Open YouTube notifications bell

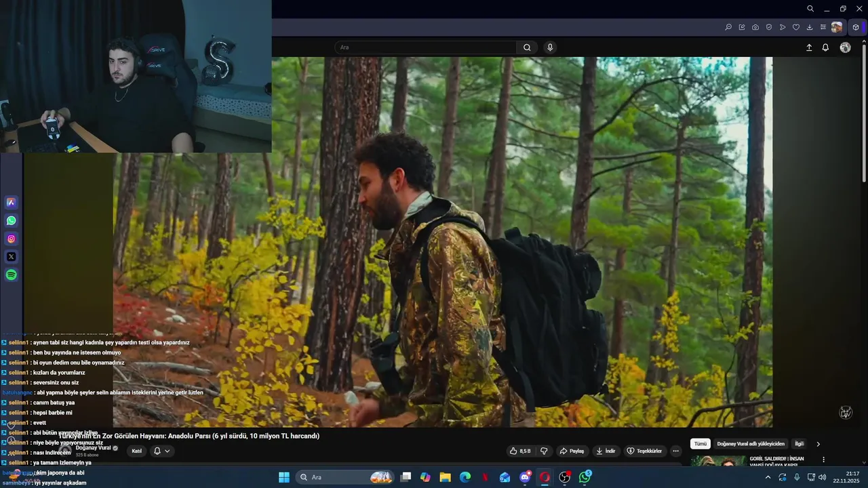tap(825, 47)
